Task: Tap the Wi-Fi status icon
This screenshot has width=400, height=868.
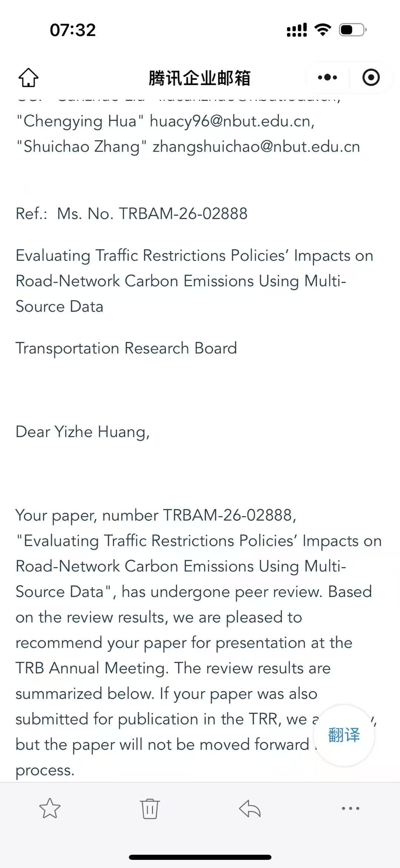Action: (323, 30)
